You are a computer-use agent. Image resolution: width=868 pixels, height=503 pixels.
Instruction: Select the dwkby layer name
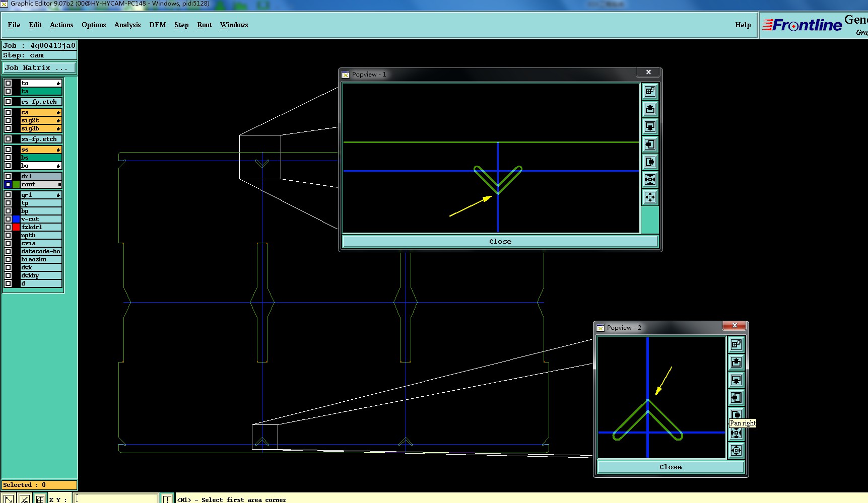click(x=41, y=275)
